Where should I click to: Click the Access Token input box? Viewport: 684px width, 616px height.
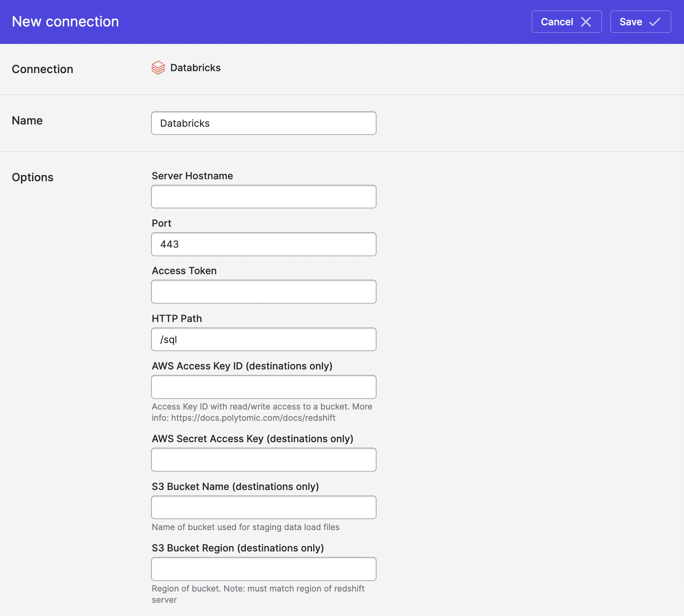[264, 292]
